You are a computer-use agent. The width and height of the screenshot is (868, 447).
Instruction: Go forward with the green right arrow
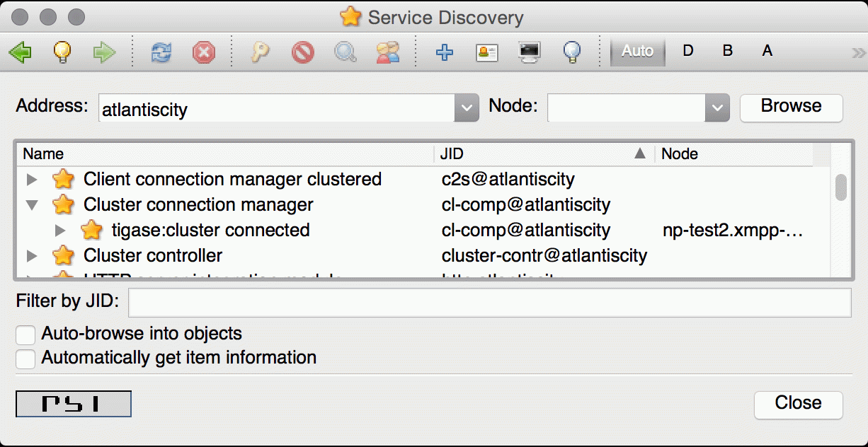[105, 52]
